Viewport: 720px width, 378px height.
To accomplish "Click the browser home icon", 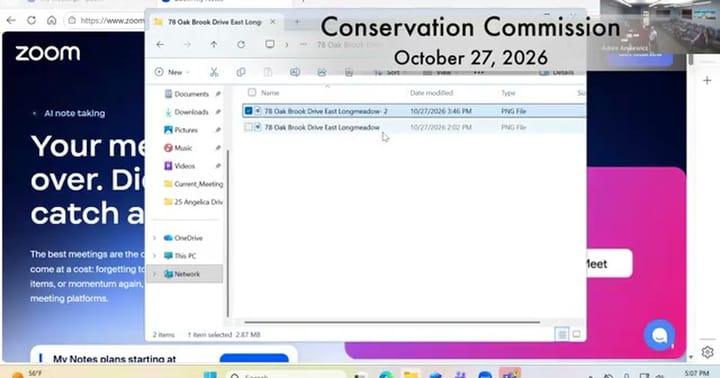I will (51, 20).
